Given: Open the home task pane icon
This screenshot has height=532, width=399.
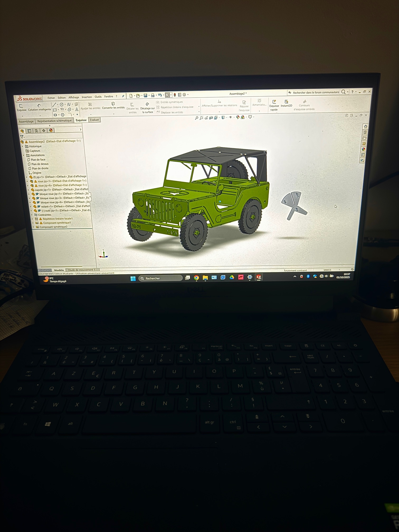Looking at the screenshot, I should pos(365,126).
